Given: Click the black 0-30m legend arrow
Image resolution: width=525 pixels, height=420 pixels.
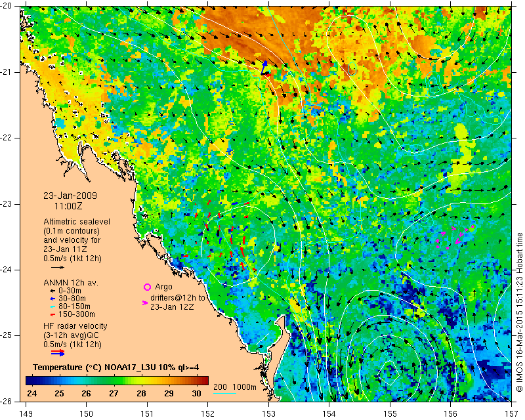Looking at the screenshot, I should 52,291.
